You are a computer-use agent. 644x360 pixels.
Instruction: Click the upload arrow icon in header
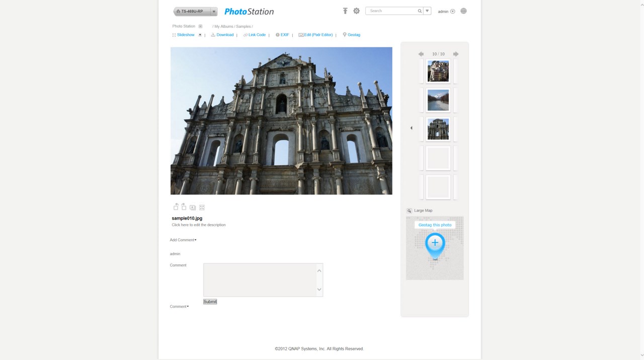[345, 11]
